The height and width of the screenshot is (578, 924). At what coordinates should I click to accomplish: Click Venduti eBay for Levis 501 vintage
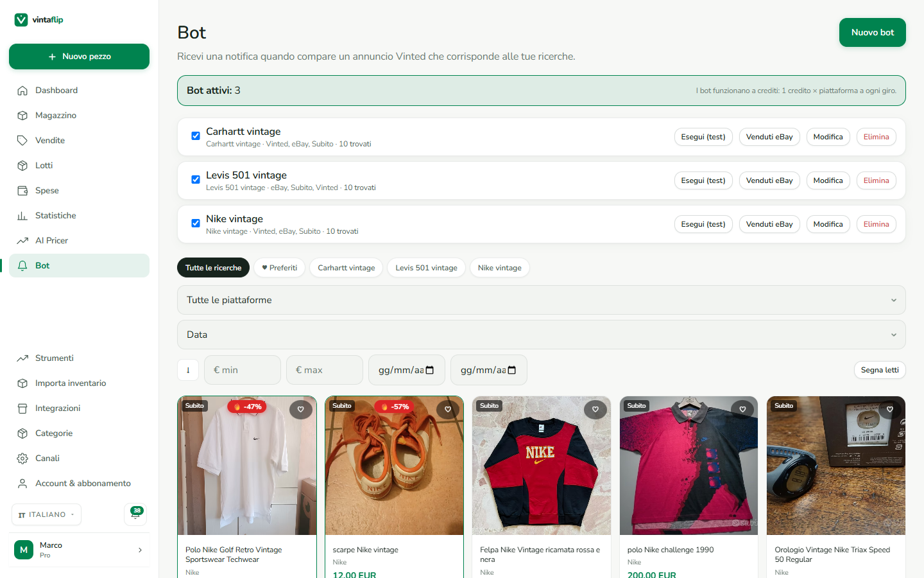(769, 180)
